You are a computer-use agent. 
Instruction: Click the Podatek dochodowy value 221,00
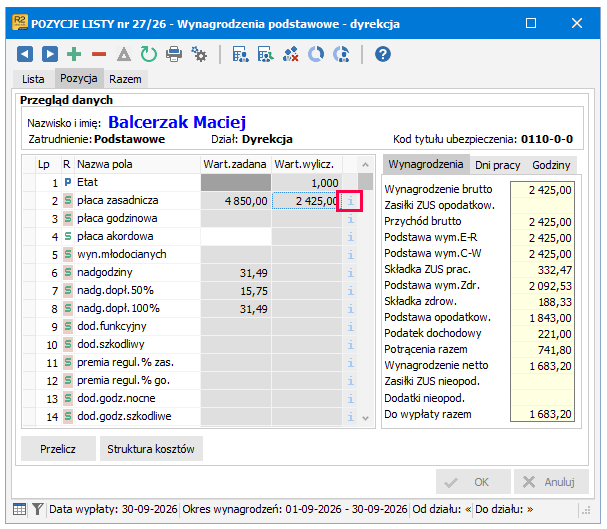pos(542,334)
